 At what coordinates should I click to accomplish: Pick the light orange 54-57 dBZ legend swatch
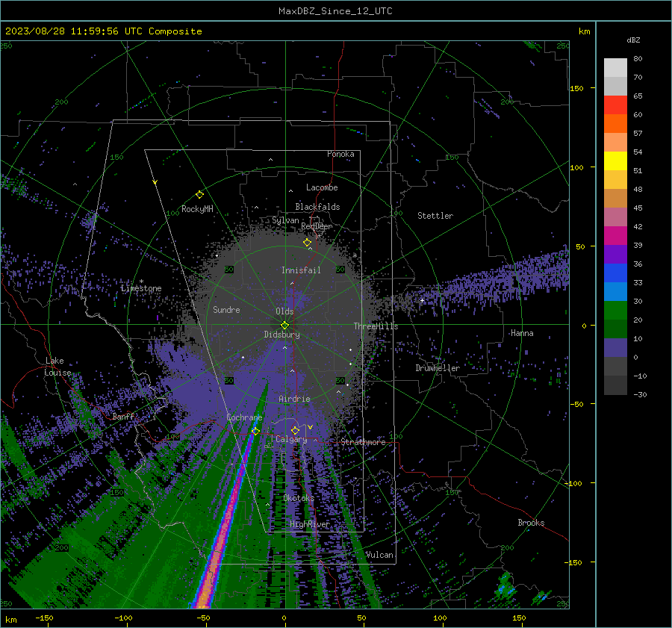(615, 143)
